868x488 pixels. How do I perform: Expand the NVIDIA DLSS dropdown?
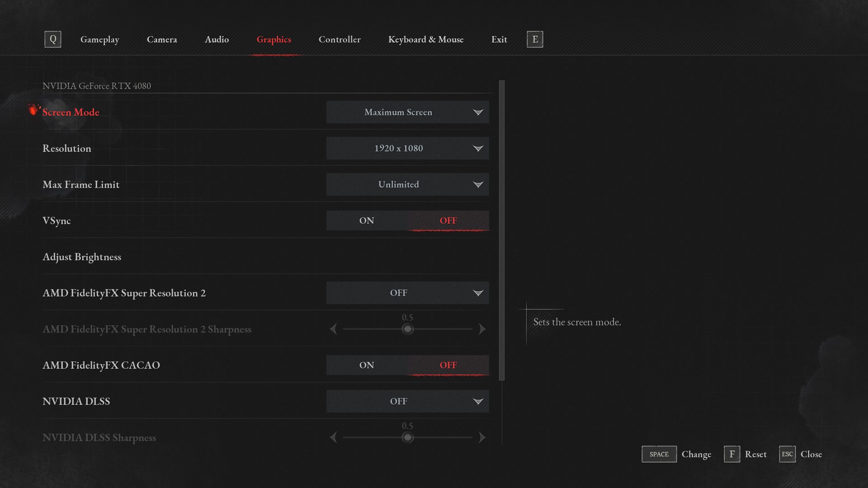pos(407,401)
